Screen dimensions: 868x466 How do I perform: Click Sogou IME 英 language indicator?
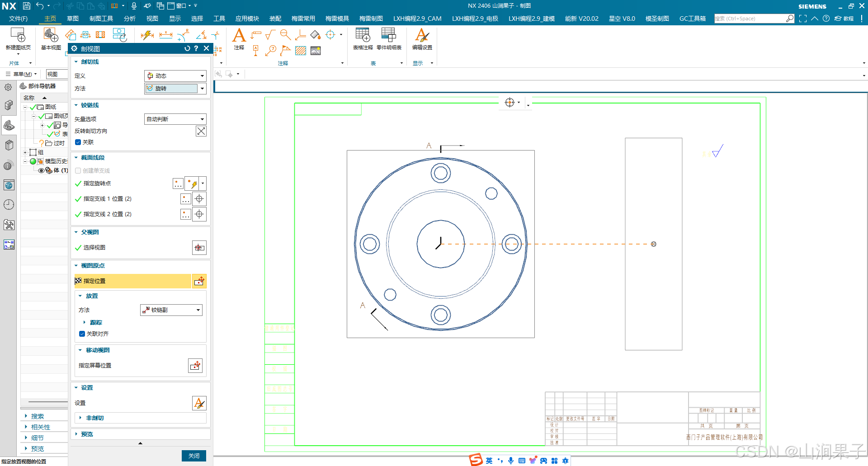489,461
